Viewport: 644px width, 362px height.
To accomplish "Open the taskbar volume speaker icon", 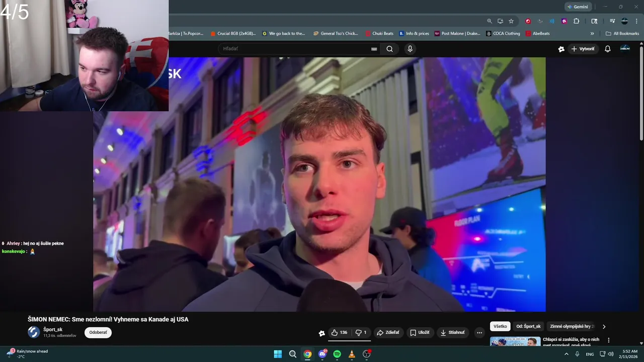I will (x=611, y=354).
